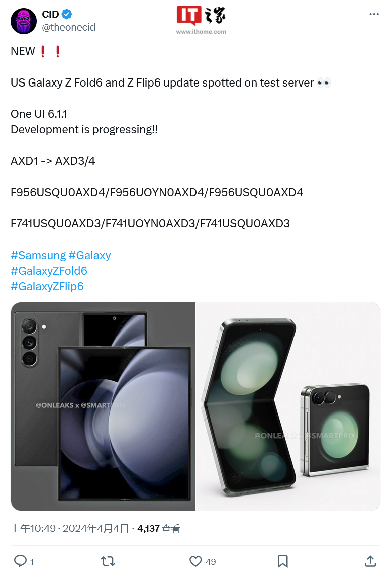
Task: Click the 4,137 查看 view count
Action: click(x=159, y=528)
